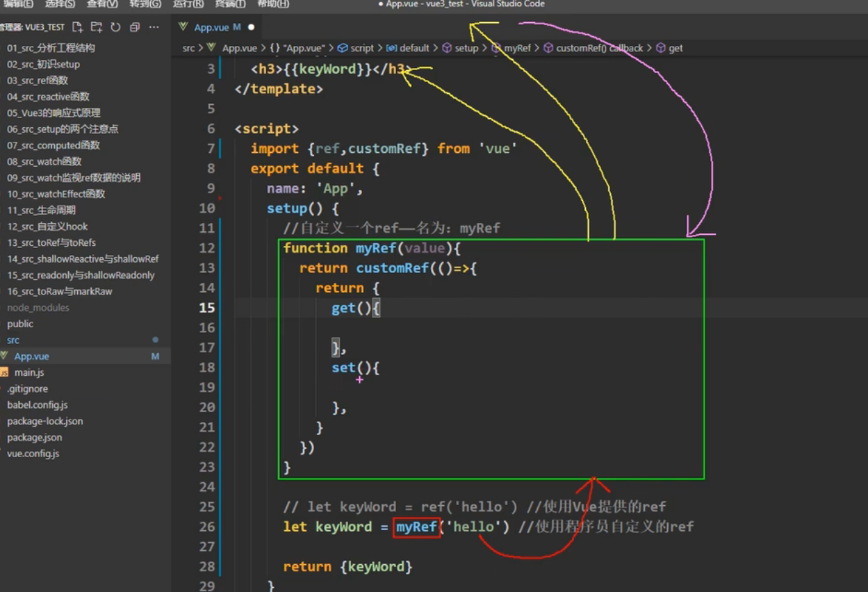Screen dimensions: 868x592
Task: Click the M git status badge on App.vue row
Action: point(155,356)
